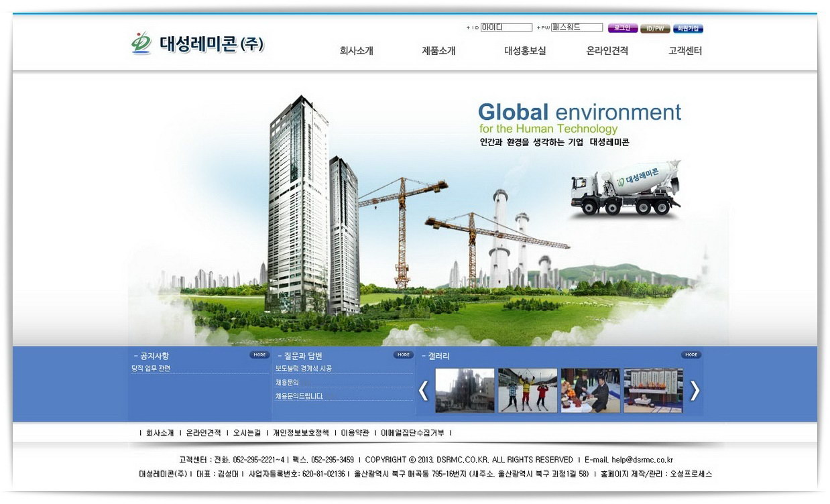Open the 당직 업무 관련 notice

[x=151, y=369]
